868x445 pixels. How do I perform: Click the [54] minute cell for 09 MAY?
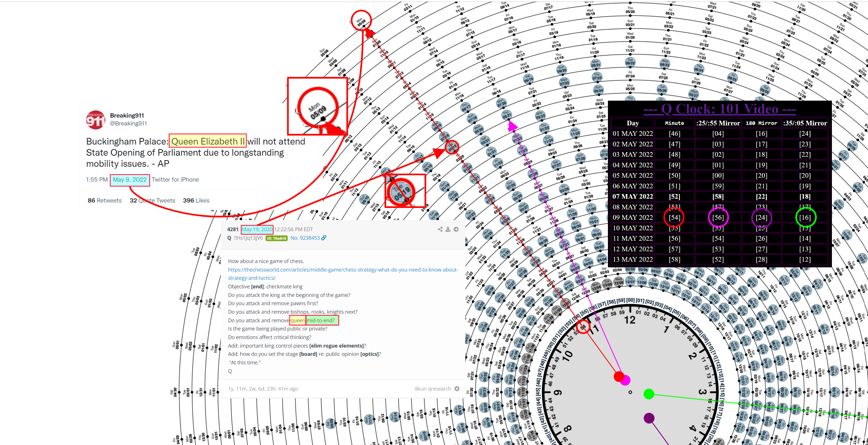674,217
